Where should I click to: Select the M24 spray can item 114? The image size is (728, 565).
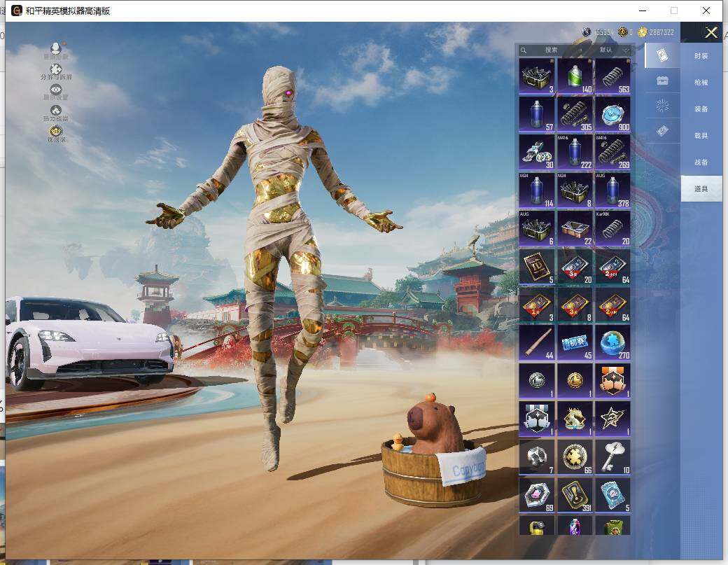[x=537, y=191]
